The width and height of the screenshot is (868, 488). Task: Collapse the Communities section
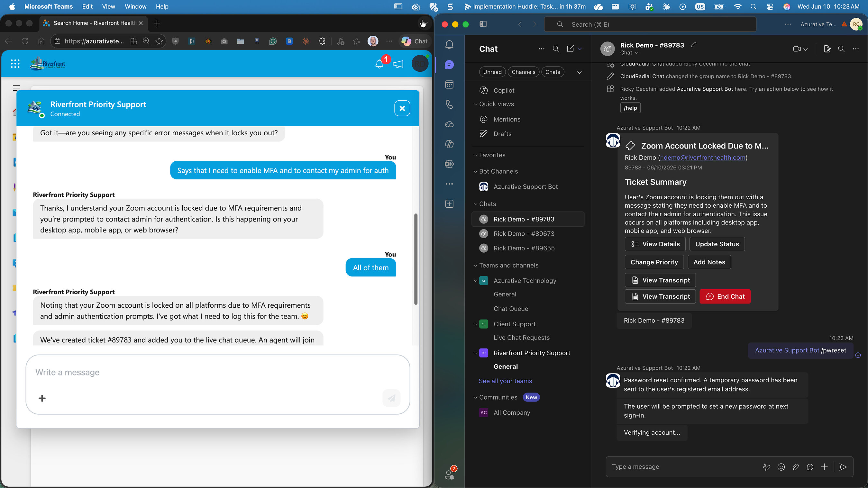475,397
